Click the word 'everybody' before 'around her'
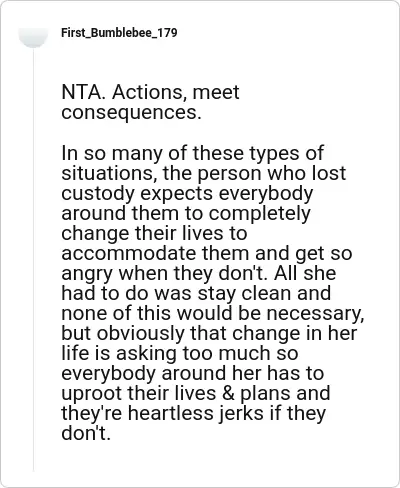 coord(108,373)
